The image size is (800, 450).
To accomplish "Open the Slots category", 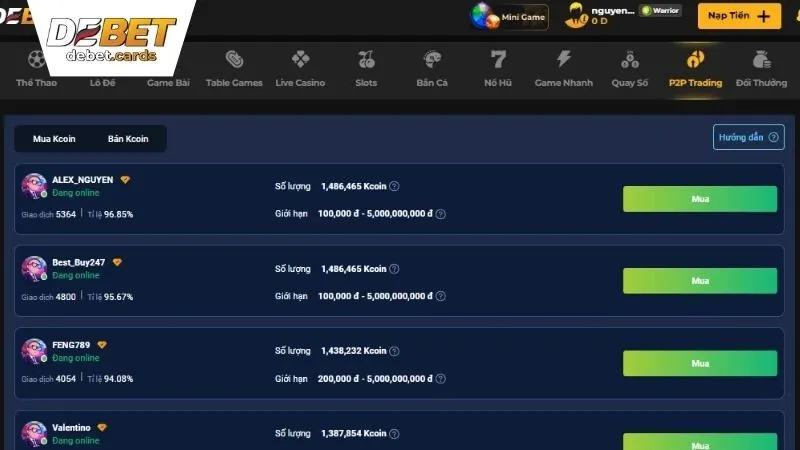I will [366, 69].
